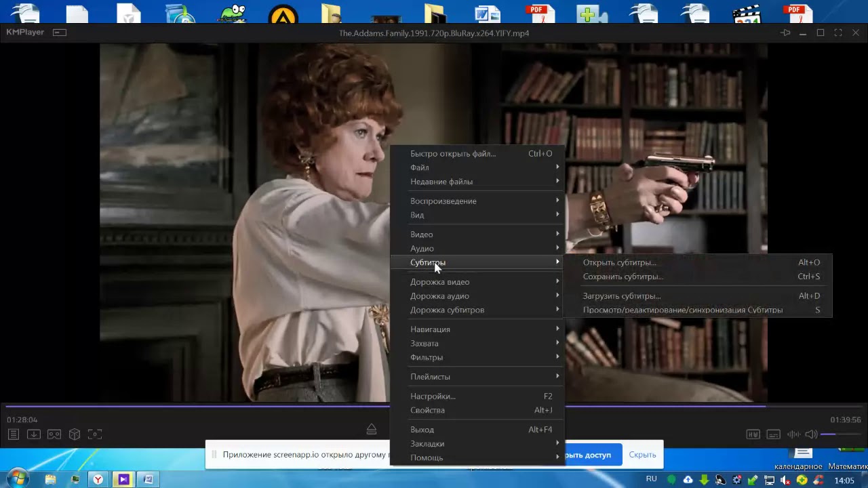Open Windows Explorer from the taskbar

coord(50,479)
